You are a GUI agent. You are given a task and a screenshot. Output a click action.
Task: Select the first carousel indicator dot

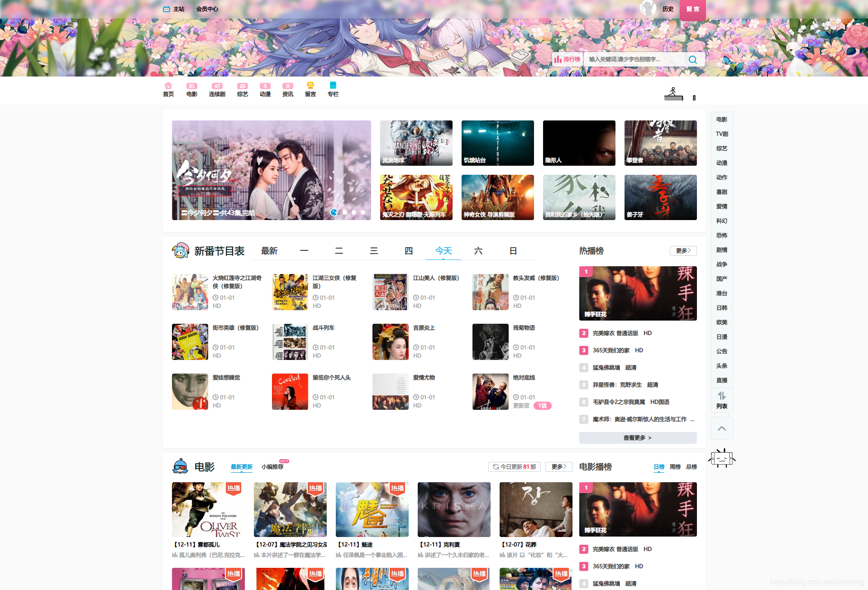[x=334, y=212]
